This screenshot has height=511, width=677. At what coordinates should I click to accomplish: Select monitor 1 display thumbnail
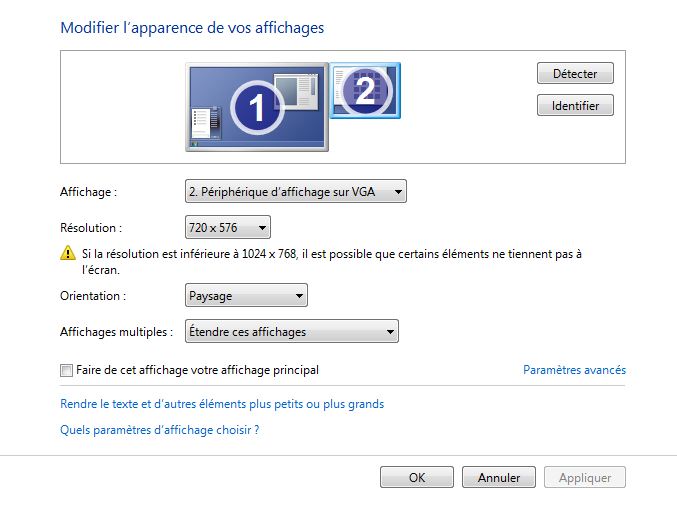point(256,108)
